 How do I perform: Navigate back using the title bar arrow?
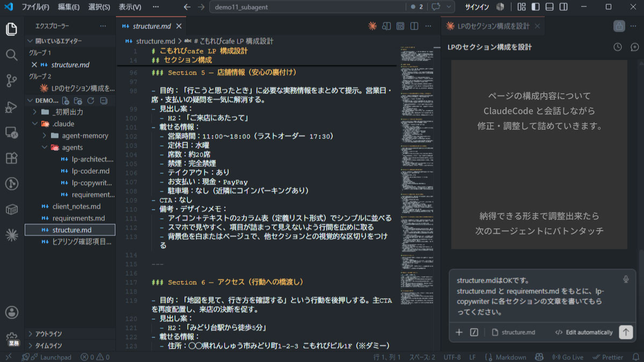click(187, 7)
